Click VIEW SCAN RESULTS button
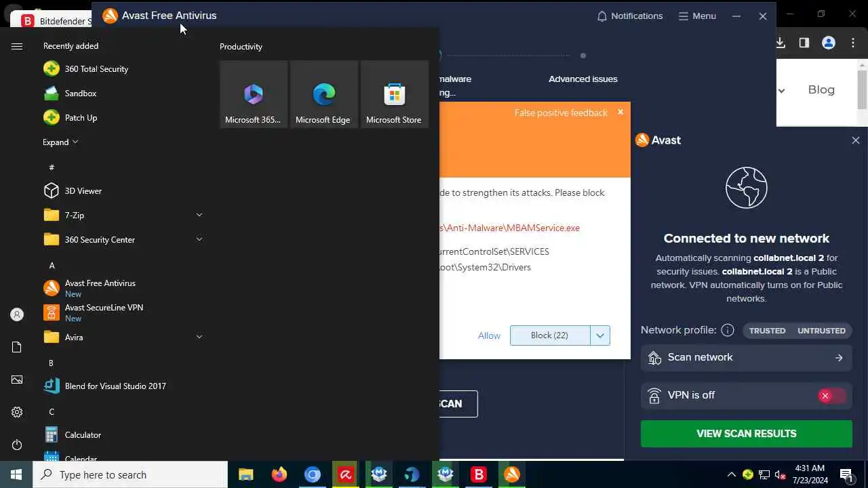The width and height of the screenshot is (868, 488). tap(746, 434)
